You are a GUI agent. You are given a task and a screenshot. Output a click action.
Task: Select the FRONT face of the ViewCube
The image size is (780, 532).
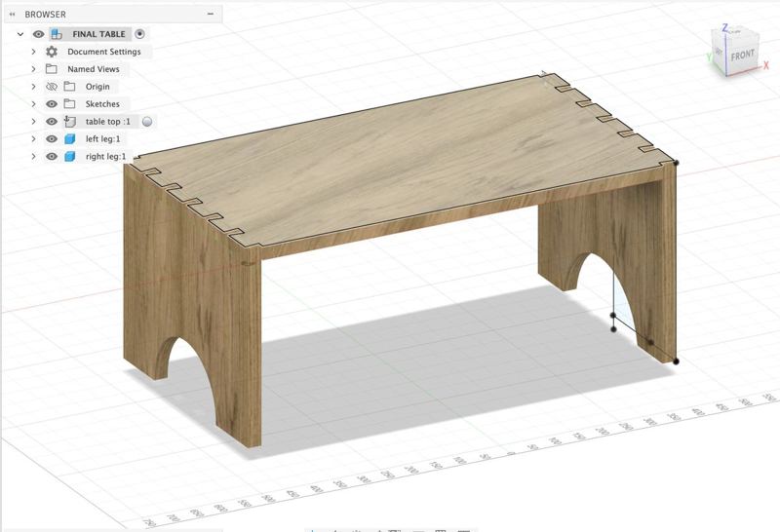point(742,56)
